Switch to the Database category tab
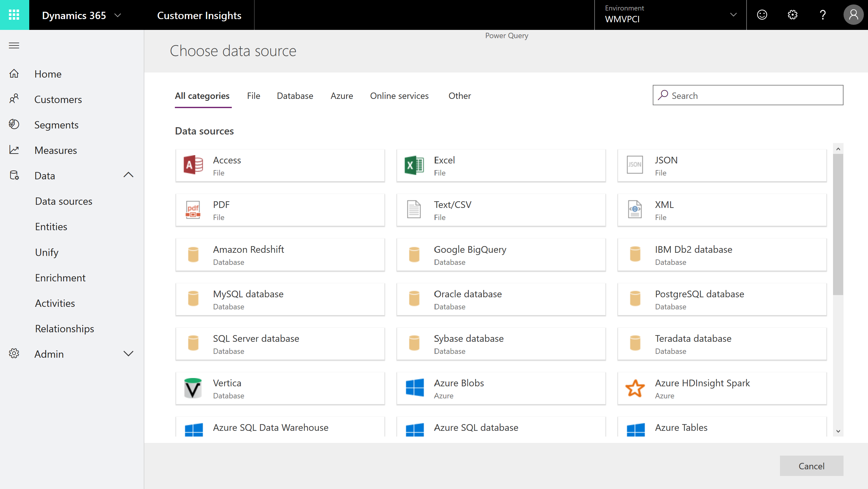This screenshot has width=868, height=489. click(294, 96)
